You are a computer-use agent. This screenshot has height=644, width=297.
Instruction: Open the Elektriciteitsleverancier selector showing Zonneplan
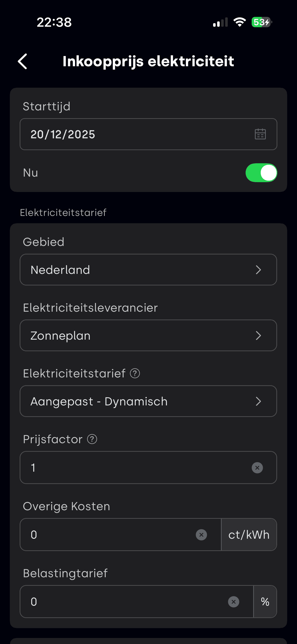[x=148, y=335]
